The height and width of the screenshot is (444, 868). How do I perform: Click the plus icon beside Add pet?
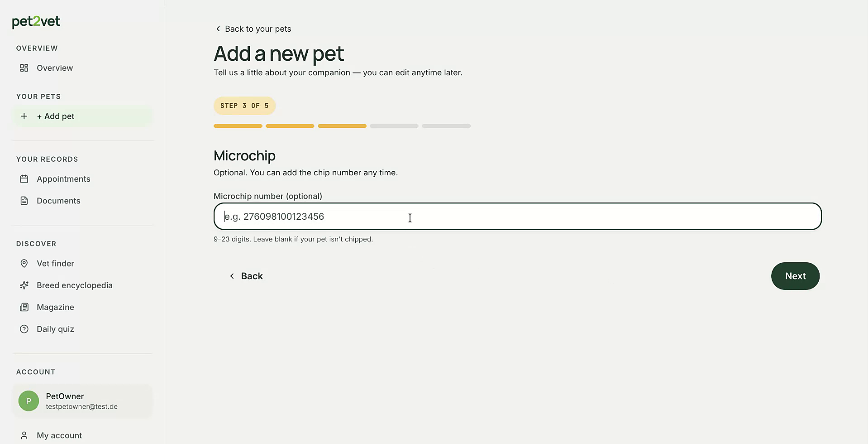tap(24, 116)
